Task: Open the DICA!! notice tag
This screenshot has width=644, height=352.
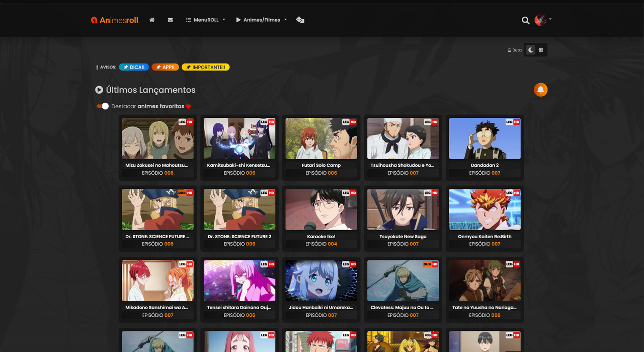Action: point(134,67)
